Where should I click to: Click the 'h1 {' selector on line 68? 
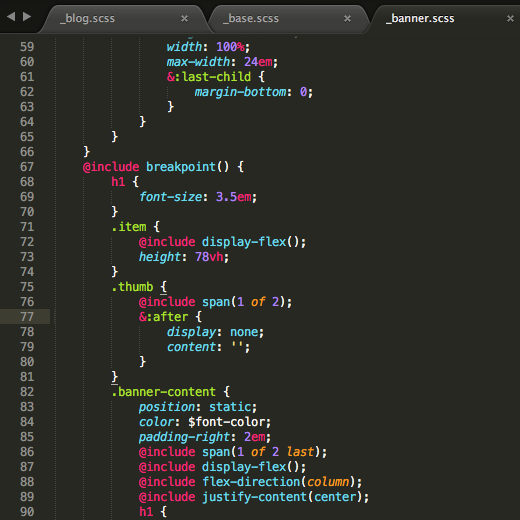click(125, 182)
